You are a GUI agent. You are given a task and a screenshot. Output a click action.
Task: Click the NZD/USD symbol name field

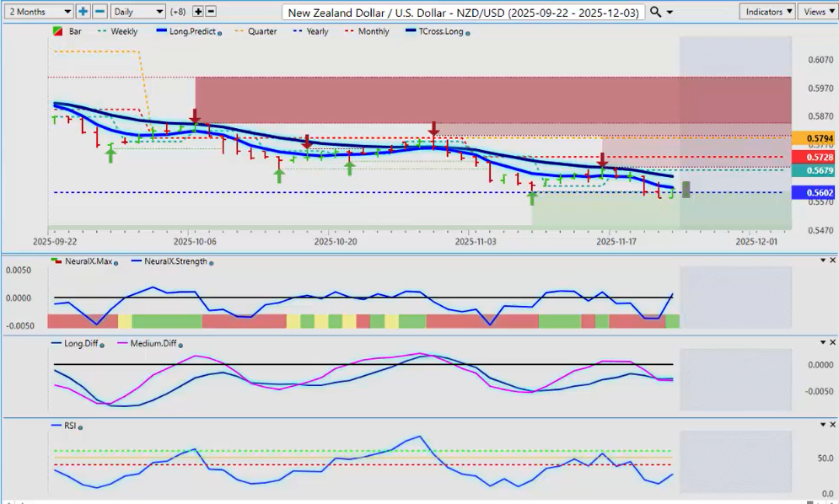click(464, 12)
